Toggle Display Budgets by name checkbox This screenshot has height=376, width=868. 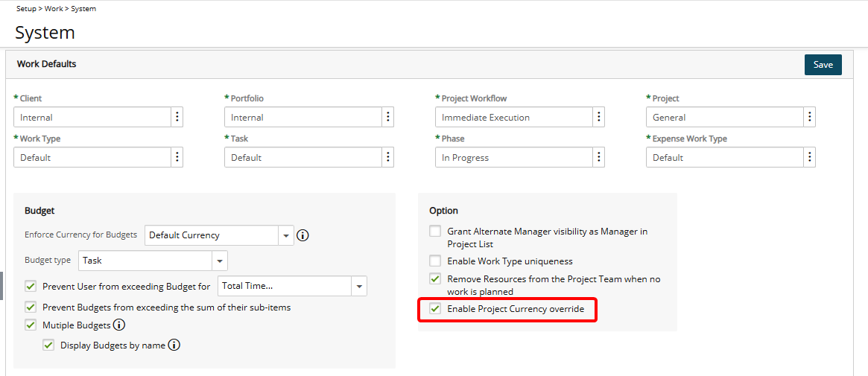click(x=48, y=345)
